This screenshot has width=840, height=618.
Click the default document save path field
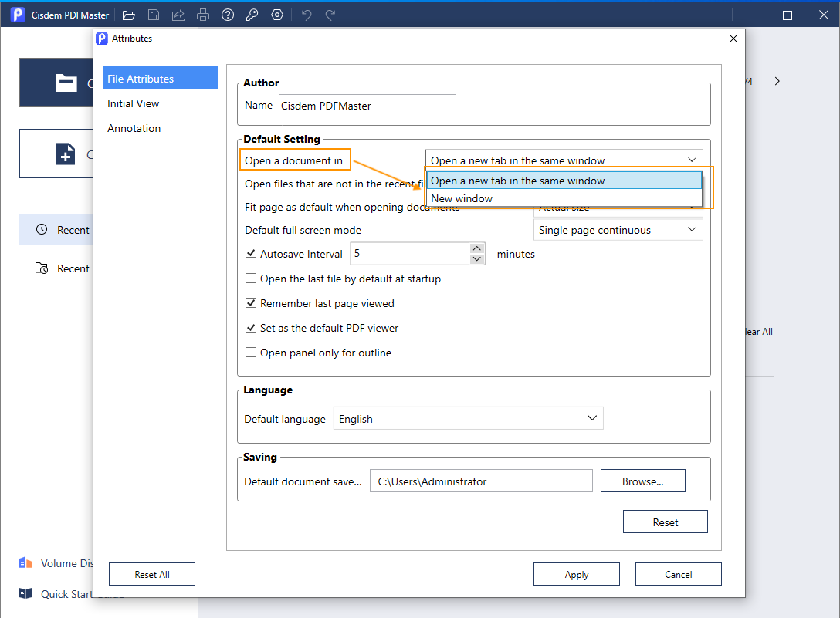coord(481,481)
